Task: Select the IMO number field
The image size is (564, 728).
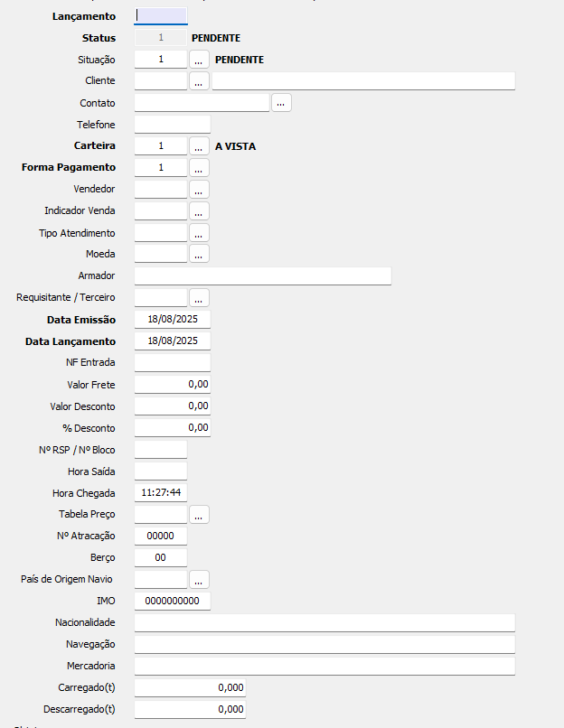Action: click(x=173, y=601)
